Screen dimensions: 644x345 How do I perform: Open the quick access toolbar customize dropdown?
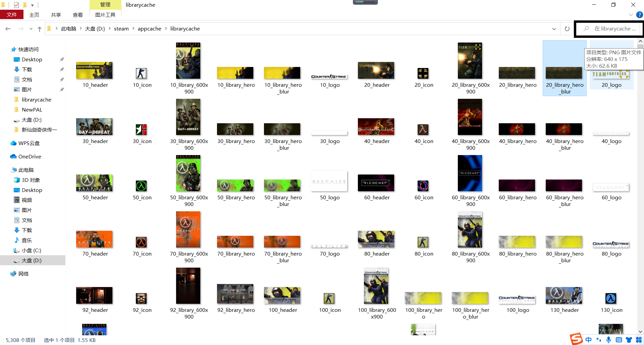click(x=32, y=5)
